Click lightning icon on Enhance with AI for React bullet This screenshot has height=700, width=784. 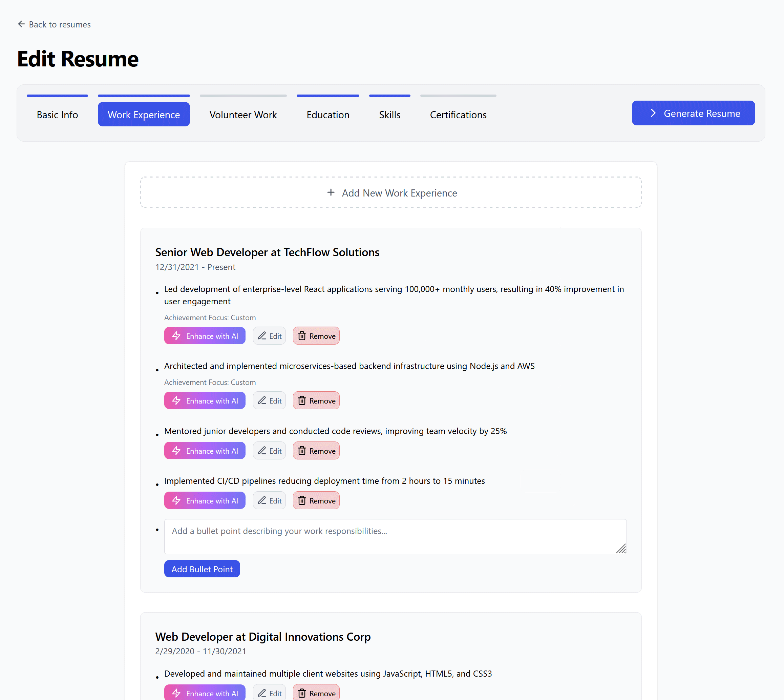[x=176, y=336]
